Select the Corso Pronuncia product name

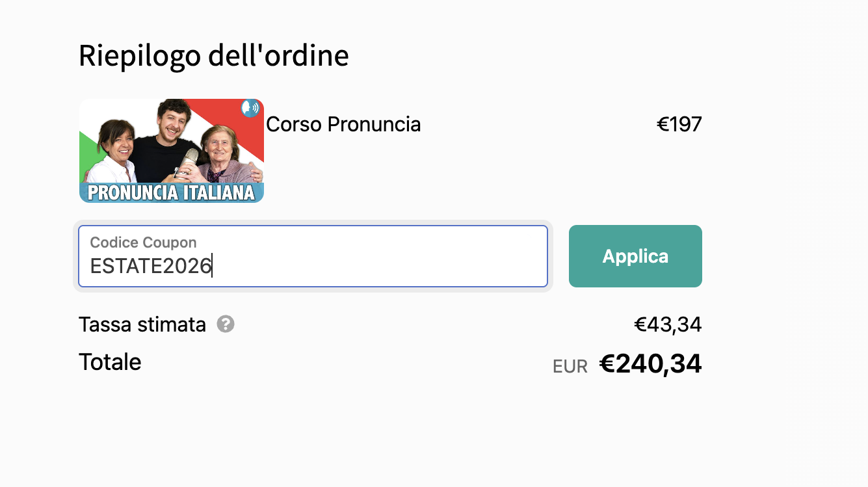pyautogui.click(x=343, y=124)
